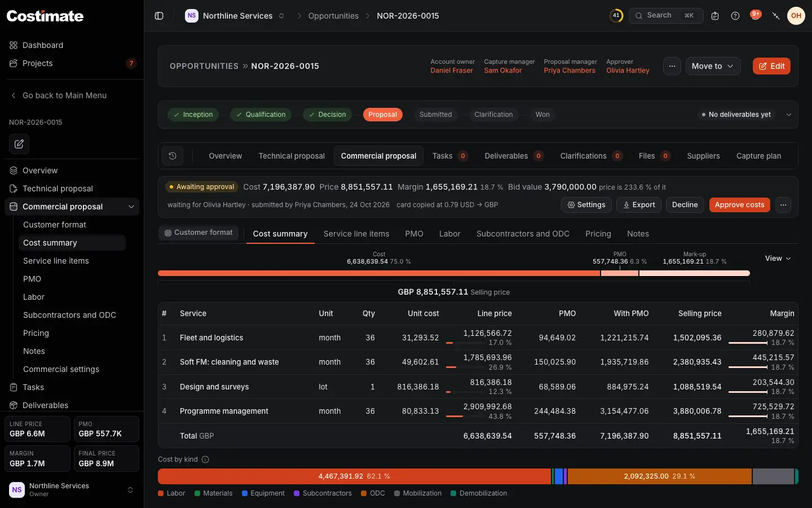Open the history clock icon
The height and width of the screenshot is (508, 812).
click(173, 156)
